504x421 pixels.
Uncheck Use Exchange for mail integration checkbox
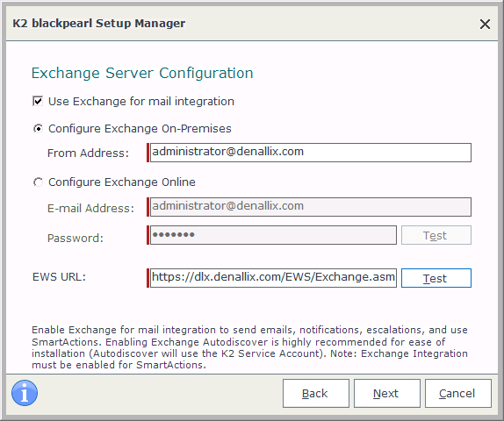click(x=38, y=101)
